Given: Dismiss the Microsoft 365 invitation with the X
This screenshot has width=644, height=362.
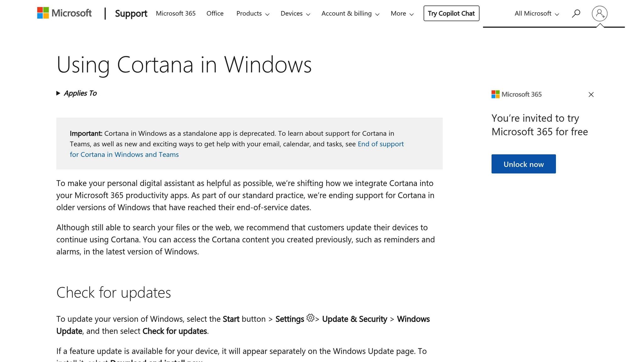Looking at the screenshot, I should (x=591, y=94).
